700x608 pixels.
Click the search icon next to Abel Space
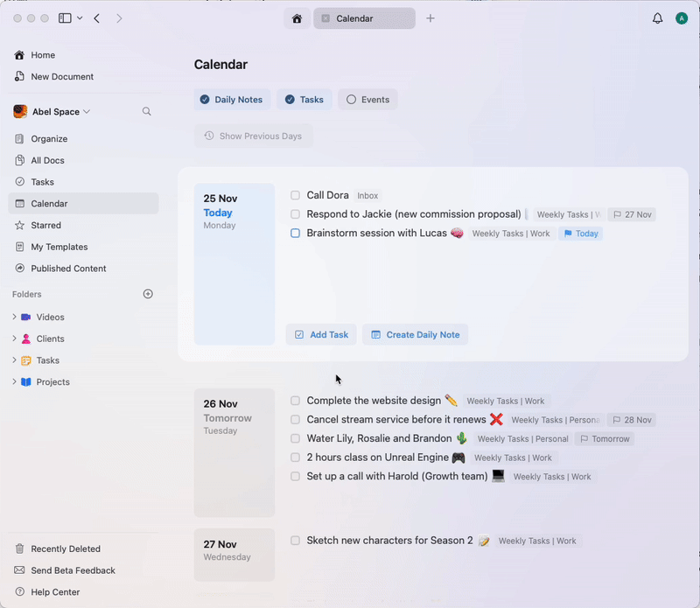click(146, 111)
